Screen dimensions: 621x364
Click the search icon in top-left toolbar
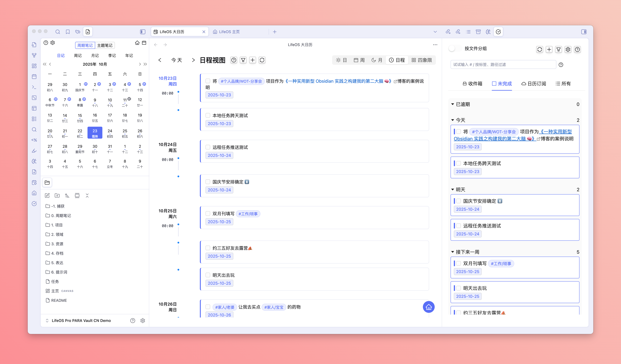(x=58, y=32)
